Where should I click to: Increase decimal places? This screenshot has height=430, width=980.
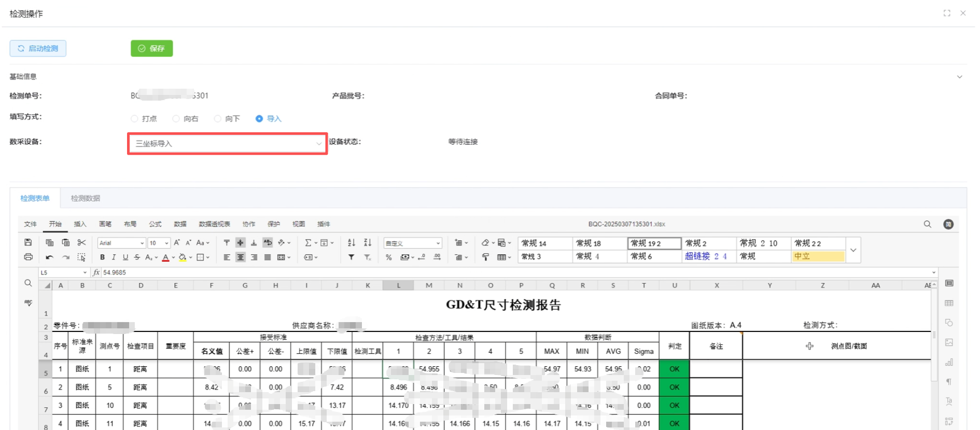tap(437, 257)
